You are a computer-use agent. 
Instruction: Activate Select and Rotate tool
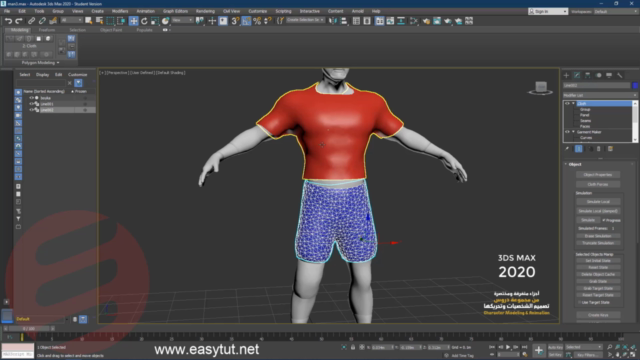click(144, 21)
